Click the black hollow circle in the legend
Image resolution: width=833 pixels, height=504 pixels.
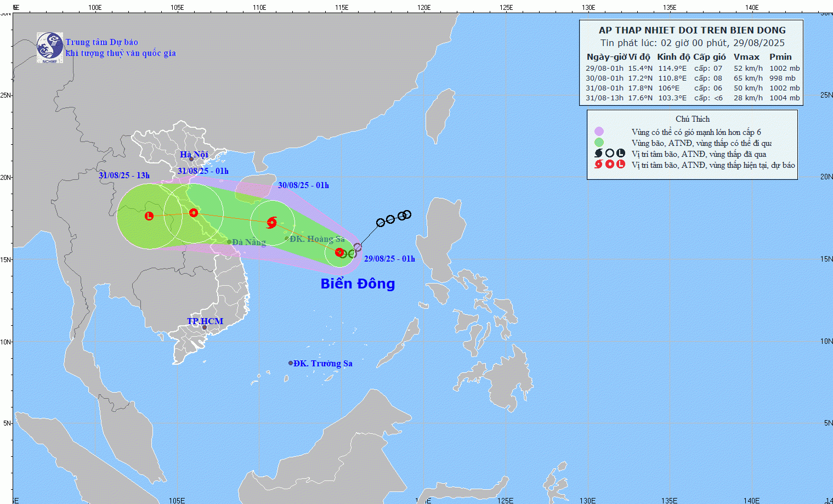tap(610, 154)
